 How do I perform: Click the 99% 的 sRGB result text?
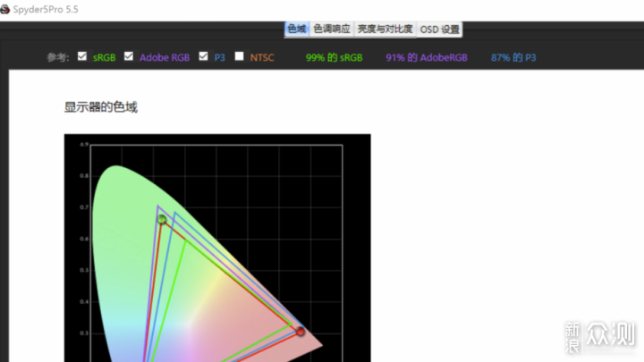pos(334,57)
